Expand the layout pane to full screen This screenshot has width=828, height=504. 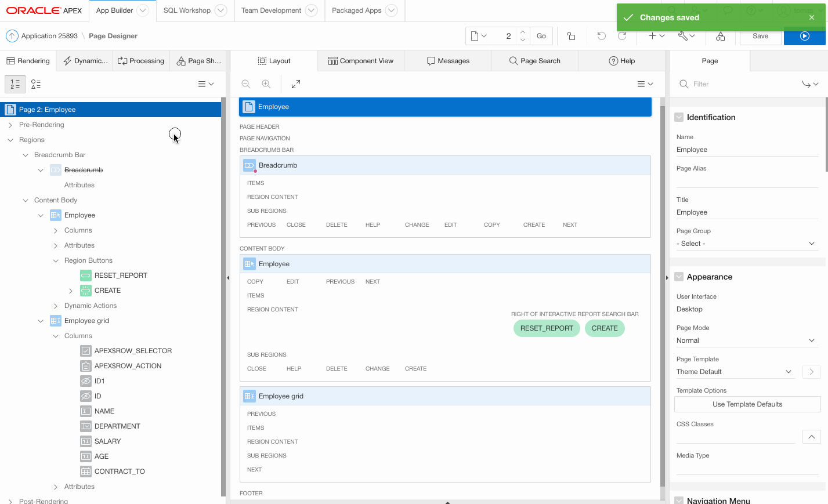296,84
